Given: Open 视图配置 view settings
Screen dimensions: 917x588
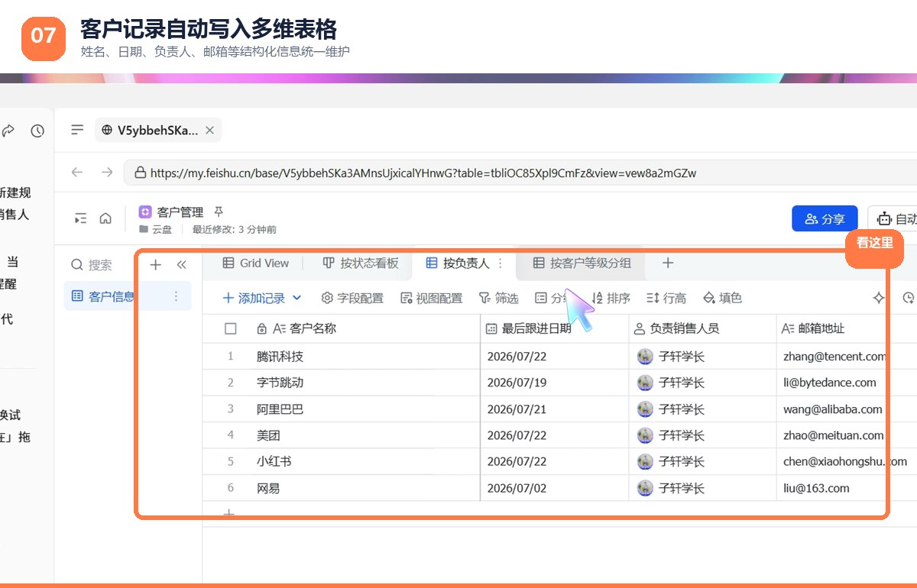Looking at the screenshot, I should coord(432,298).
